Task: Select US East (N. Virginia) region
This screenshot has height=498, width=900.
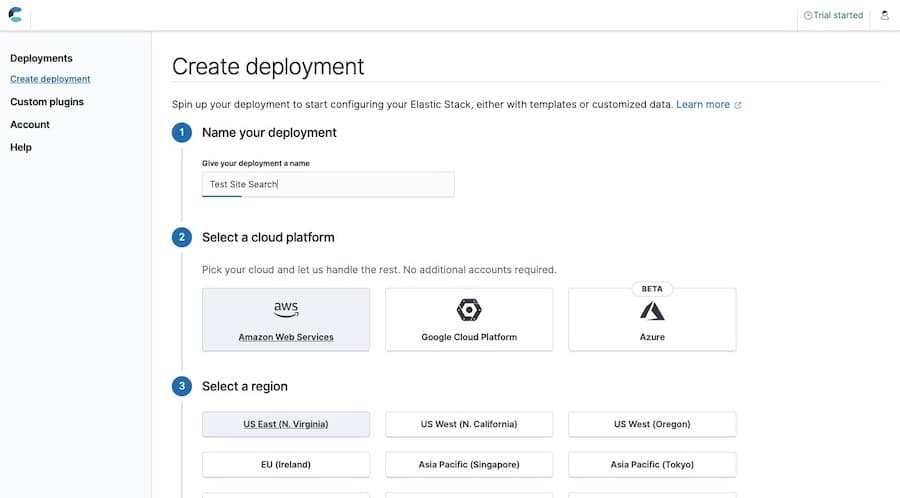Action: click(286, 424)
